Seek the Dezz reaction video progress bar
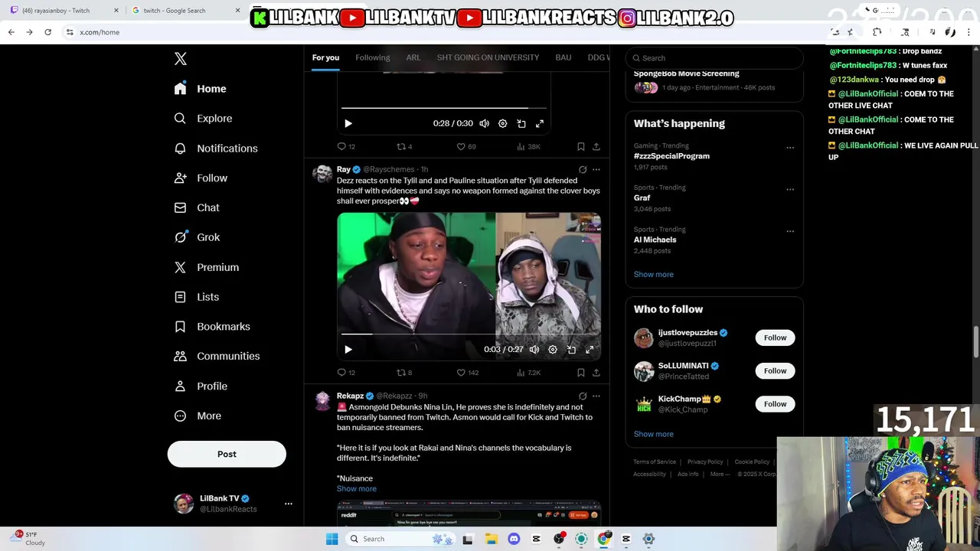This screenshot has height=551, width=980. point(469,334)
